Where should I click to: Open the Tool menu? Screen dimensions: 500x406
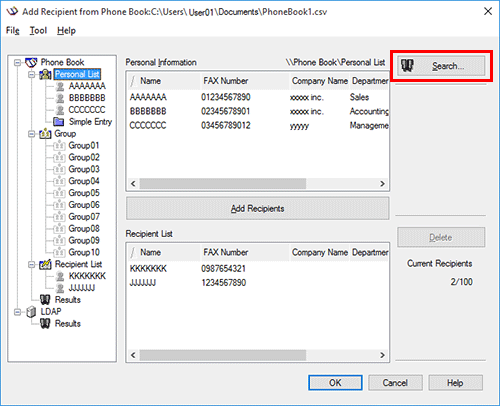pyautogui.click(x=38, y=31)
